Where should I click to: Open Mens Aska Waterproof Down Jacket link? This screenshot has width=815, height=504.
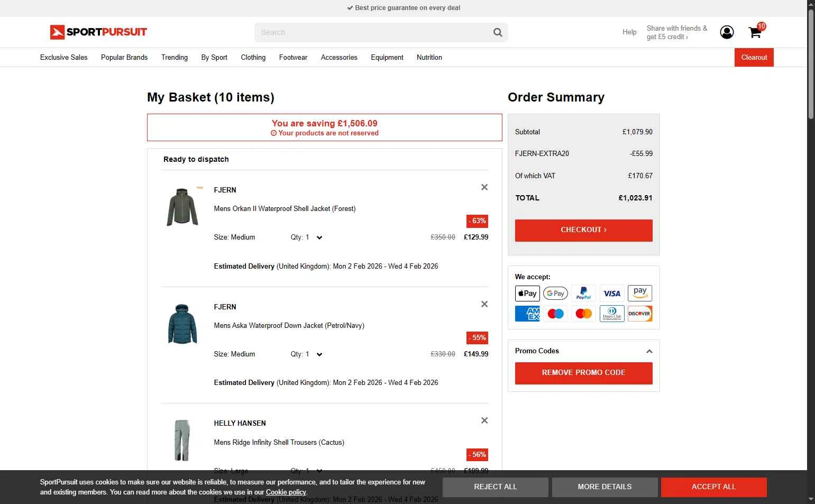pos(289,326)
